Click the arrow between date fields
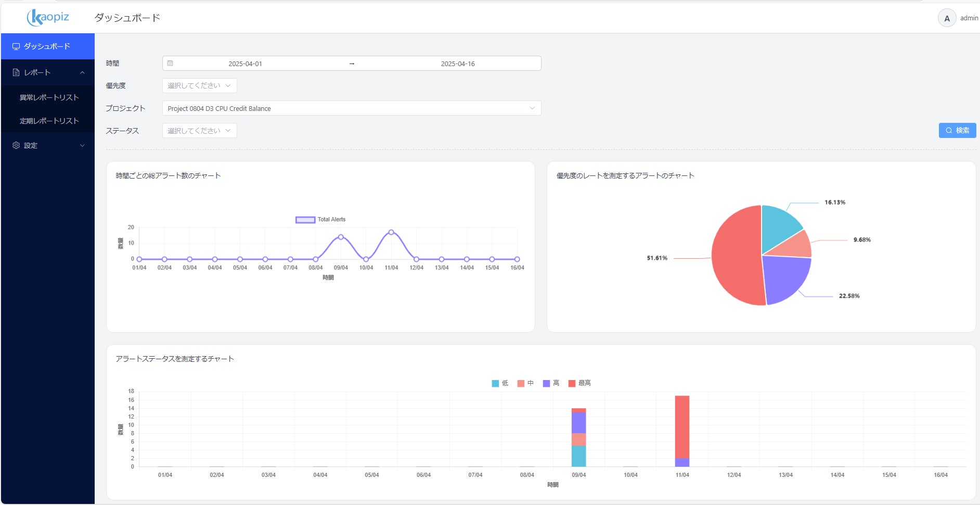 352,64
